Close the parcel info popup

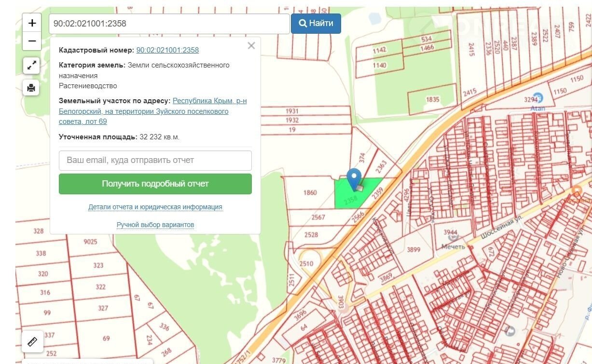[251, 46]
